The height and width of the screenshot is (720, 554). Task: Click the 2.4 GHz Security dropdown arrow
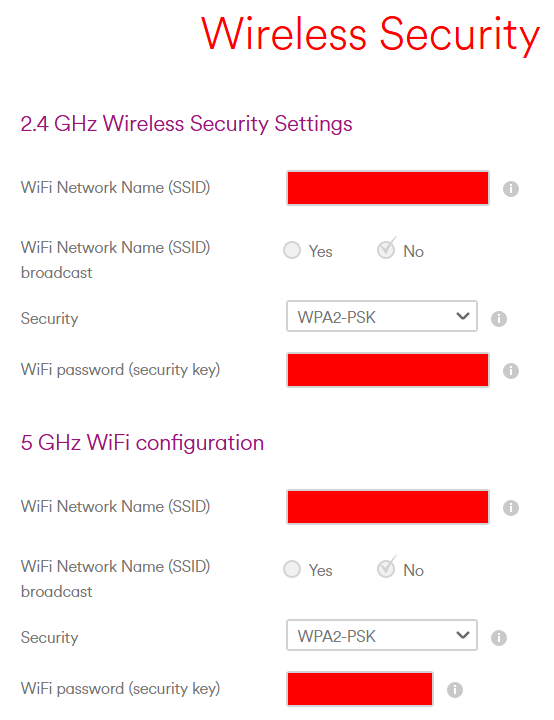pos(463,316)
